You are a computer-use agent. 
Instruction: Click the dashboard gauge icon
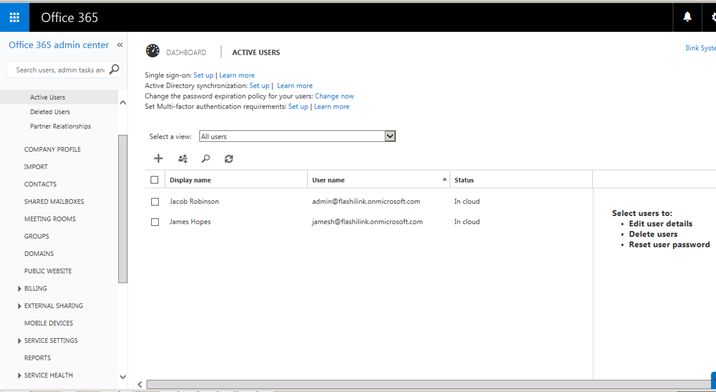point(153,51)
